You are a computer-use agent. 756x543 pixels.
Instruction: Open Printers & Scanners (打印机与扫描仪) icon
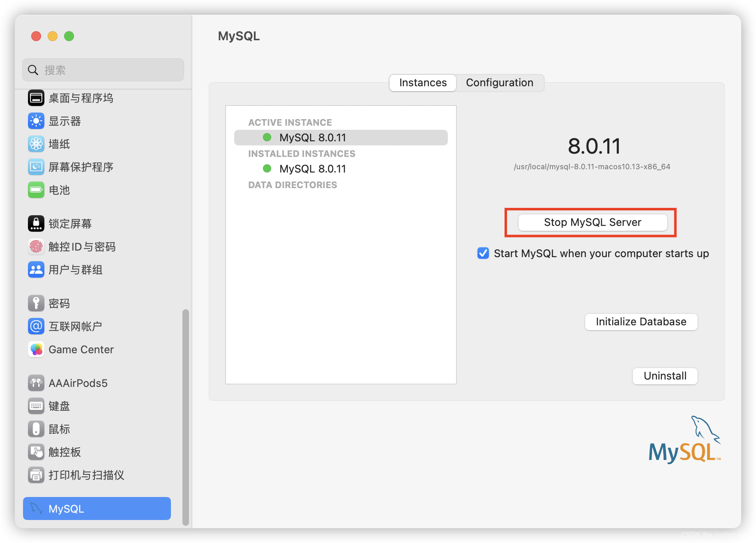click(36, 475)
